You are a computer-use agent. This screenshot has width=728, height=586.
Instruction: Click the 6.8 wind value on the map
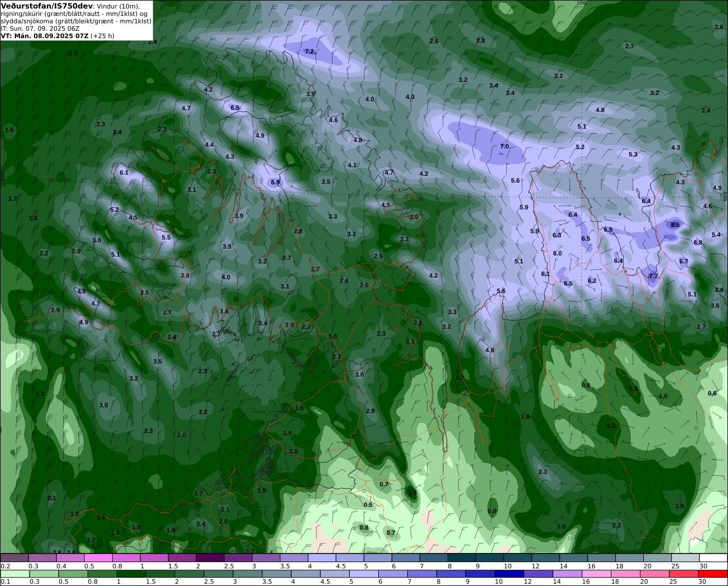(x=698, y=242)
